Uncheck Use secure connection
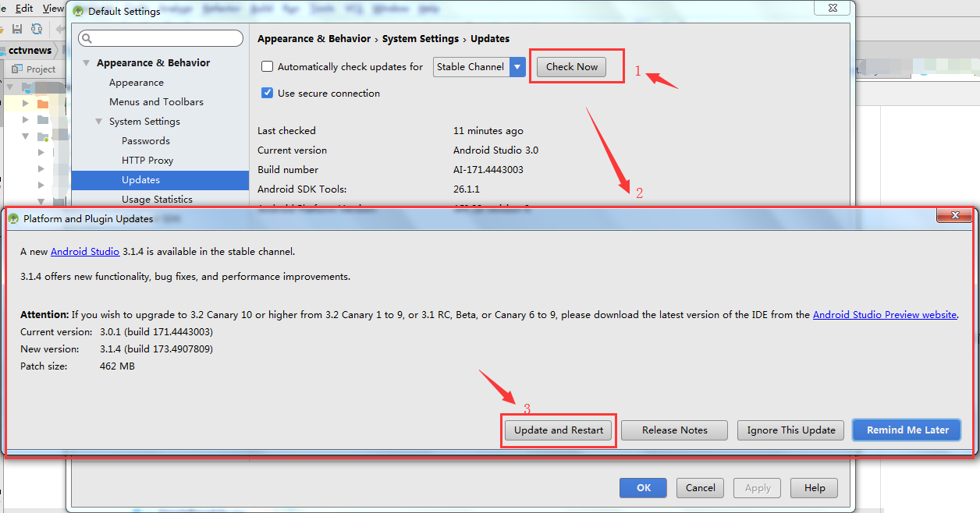This screenshot has width=980, height=513. coord(268,94)
